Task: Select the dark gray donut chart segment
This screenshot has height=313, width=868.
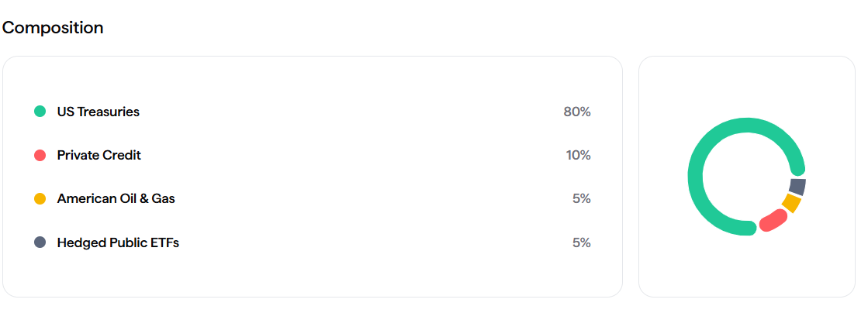Action: (x=797, y=186)
